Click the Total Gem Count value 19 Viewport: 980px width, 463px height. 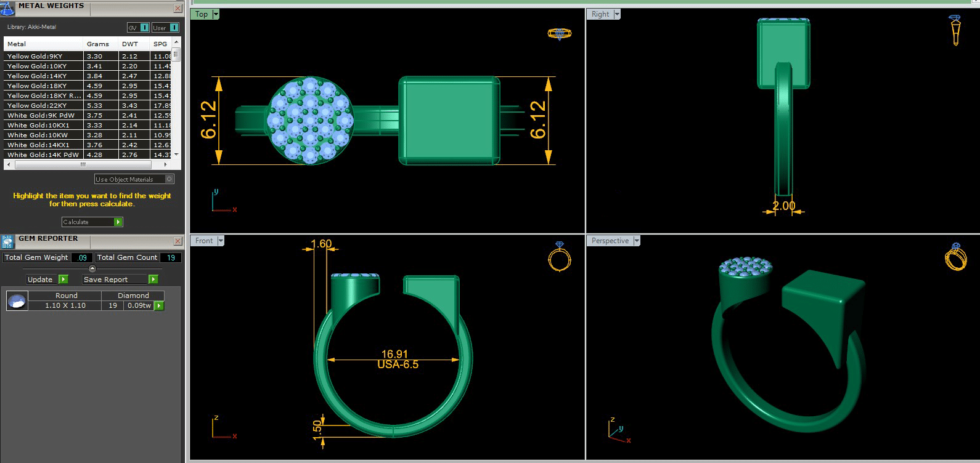[171, 258]
